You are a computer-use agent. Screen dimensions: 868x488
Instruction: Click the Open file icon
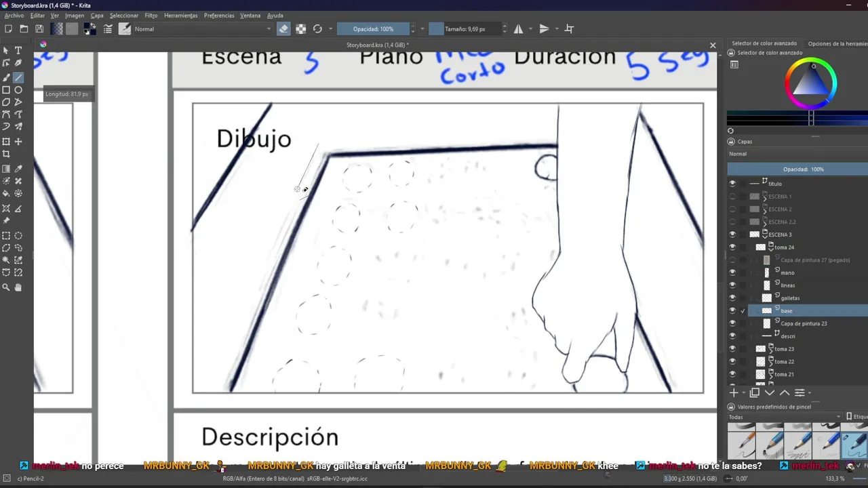tap(24, 28)
